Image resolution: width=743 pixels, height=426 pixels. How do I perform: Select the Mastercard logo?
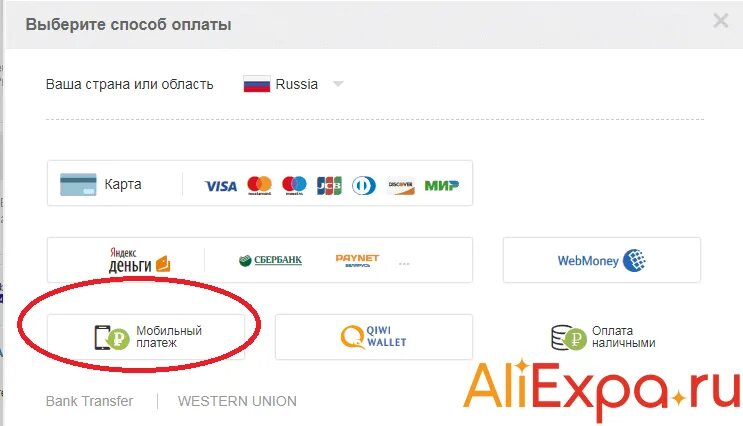[x=259, y=185]
